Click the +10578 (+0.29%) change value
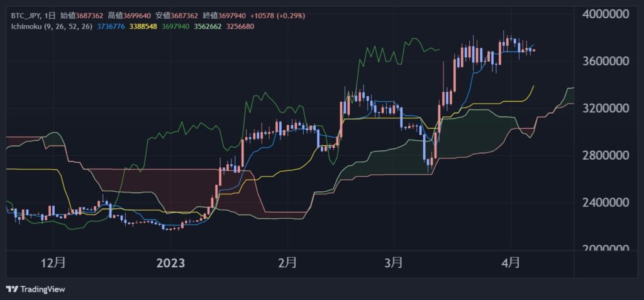The height and width of the screenshot is (300, 644). click(x=277, y=16)
